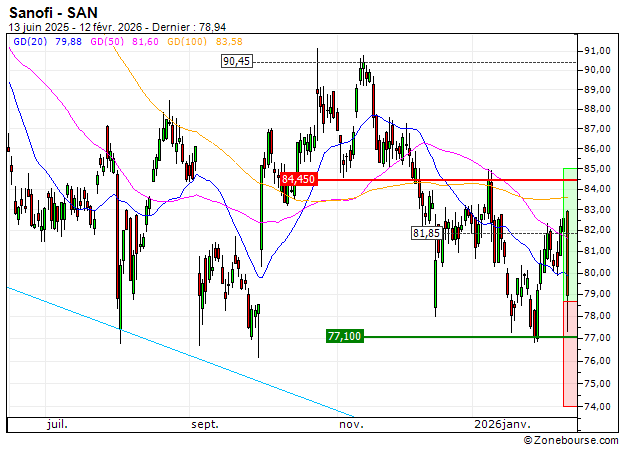Click the green 77,100 support label
Screen dimensions: 625x450
pos(343,337)
